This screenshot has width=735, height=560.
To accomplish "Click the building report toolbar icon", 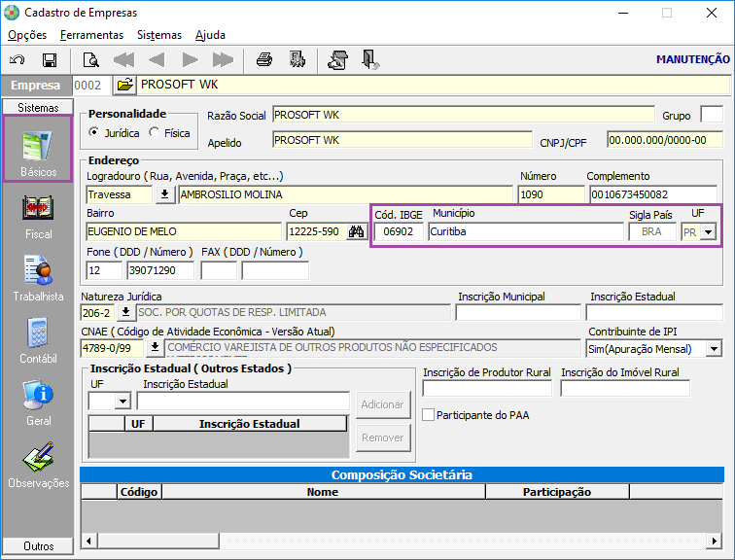I will [297, 59].
